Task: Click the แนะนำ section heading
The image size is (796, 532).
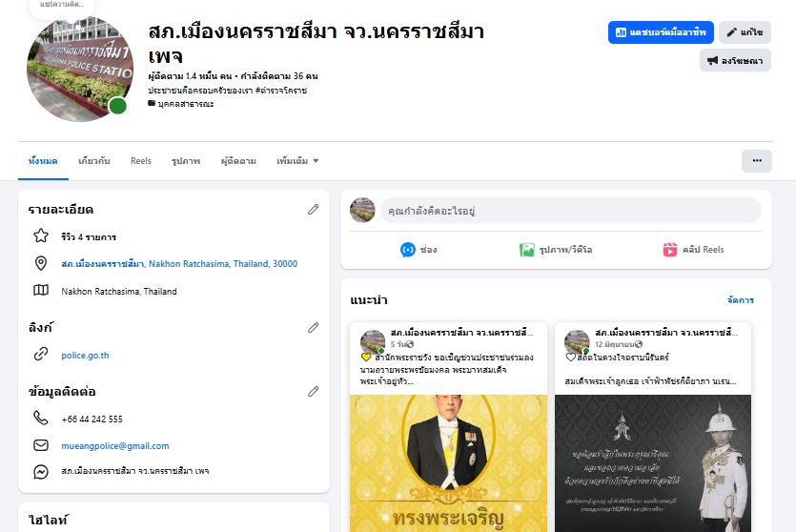Action: [x=369, y=300]
